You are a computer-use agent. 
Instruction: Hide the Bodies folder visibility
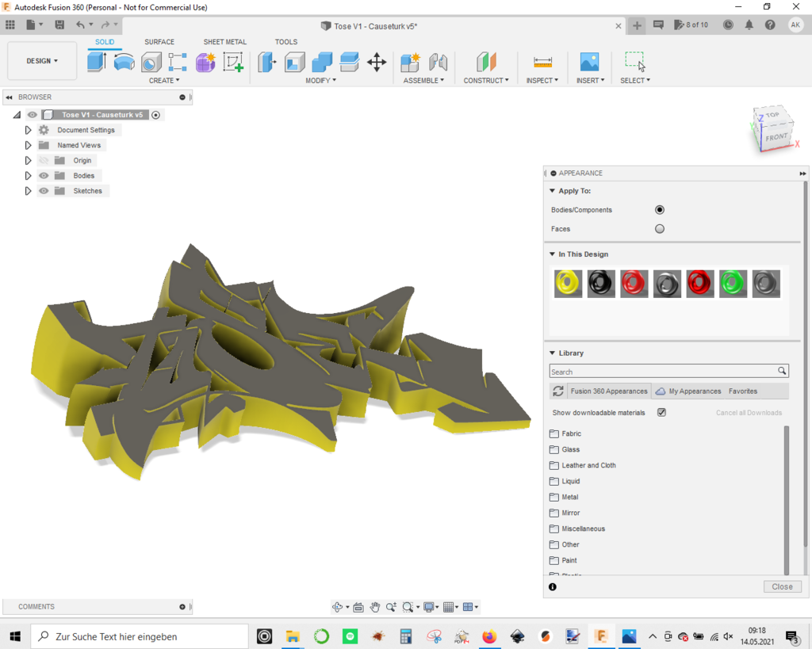click(x=44, y=176)
